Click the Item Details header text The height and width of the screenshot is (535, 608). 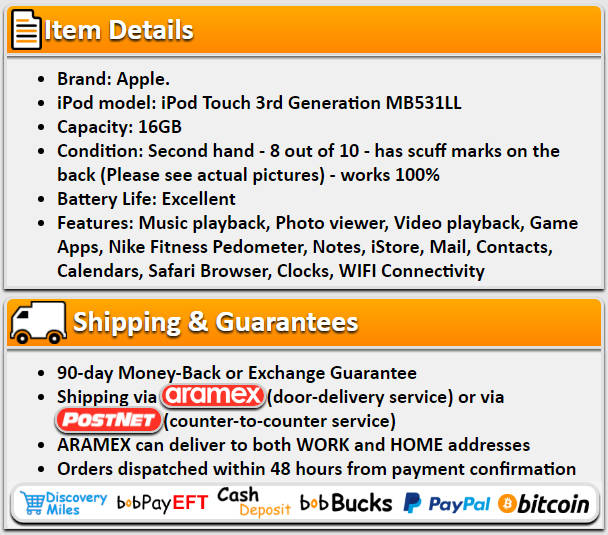click(119, 30)
